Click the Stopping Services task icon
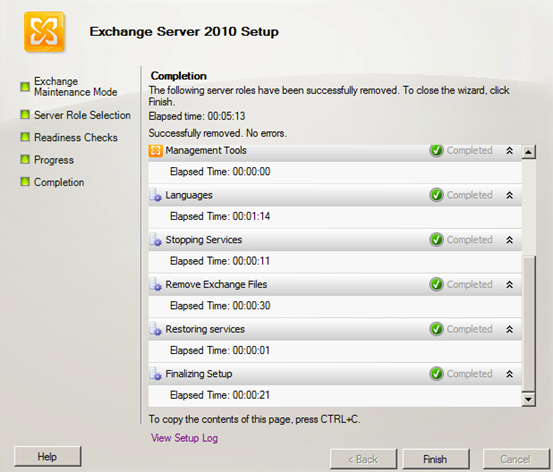This screenshot has height=472, width=553. [156, 240]
